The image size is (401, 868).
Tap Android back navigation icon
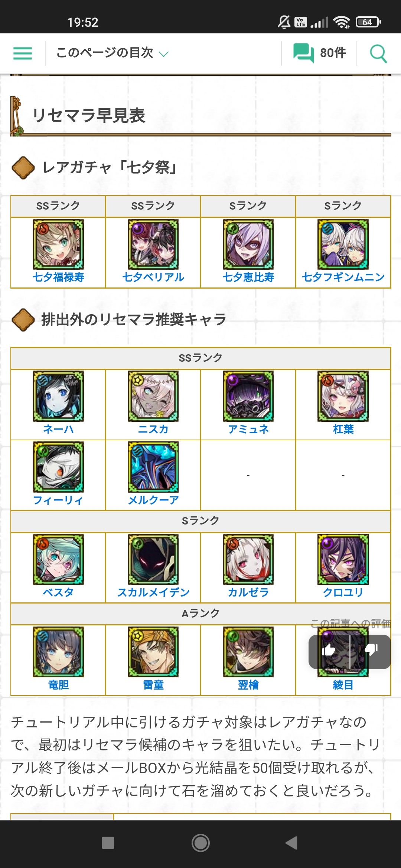pos(291,843)
